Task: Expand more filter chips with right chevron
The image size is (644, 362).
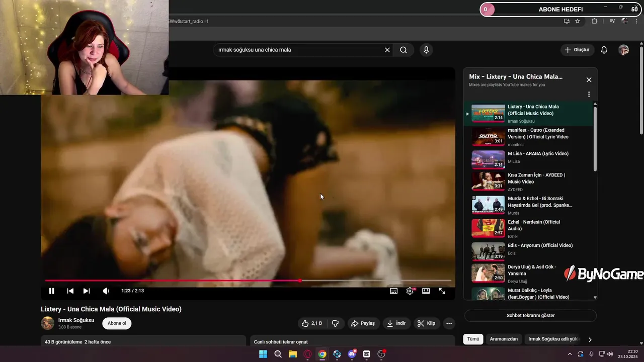Action: (590, 339)
